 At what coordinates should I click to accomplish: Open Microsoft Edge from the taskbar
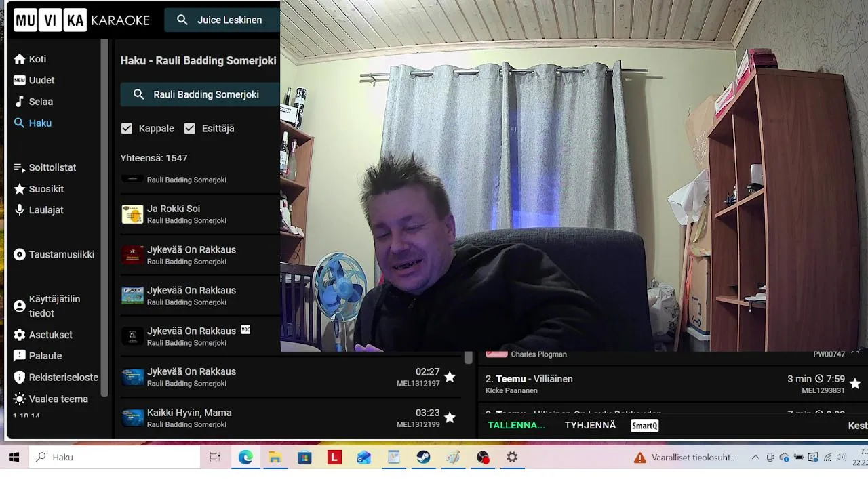coord(245,457)
